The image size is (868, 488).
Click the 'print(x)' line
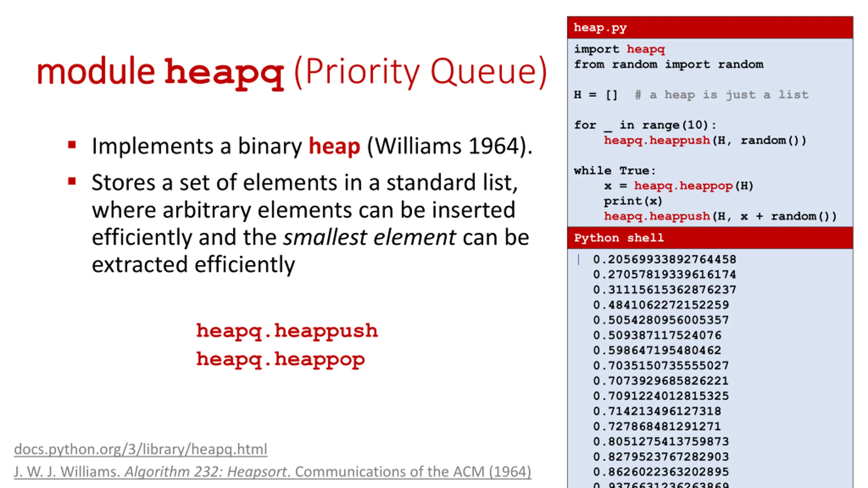click(633, 201)
